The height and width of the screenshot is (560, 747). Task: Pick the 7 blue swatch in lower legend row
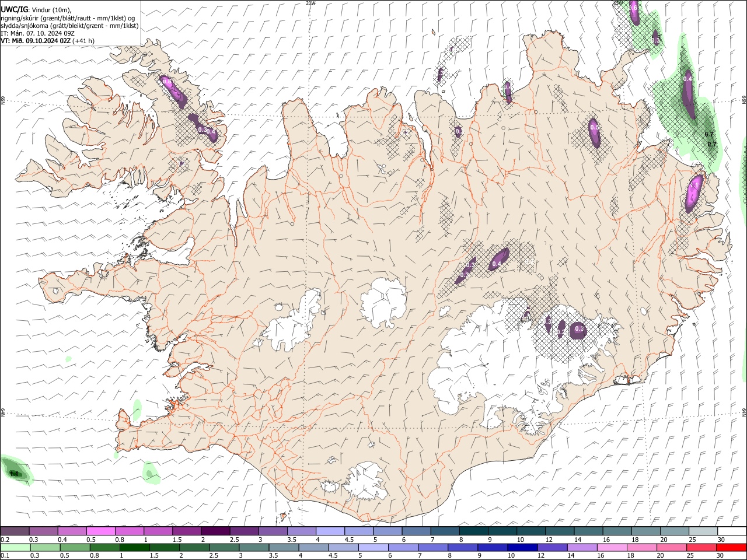pos(433,547)
